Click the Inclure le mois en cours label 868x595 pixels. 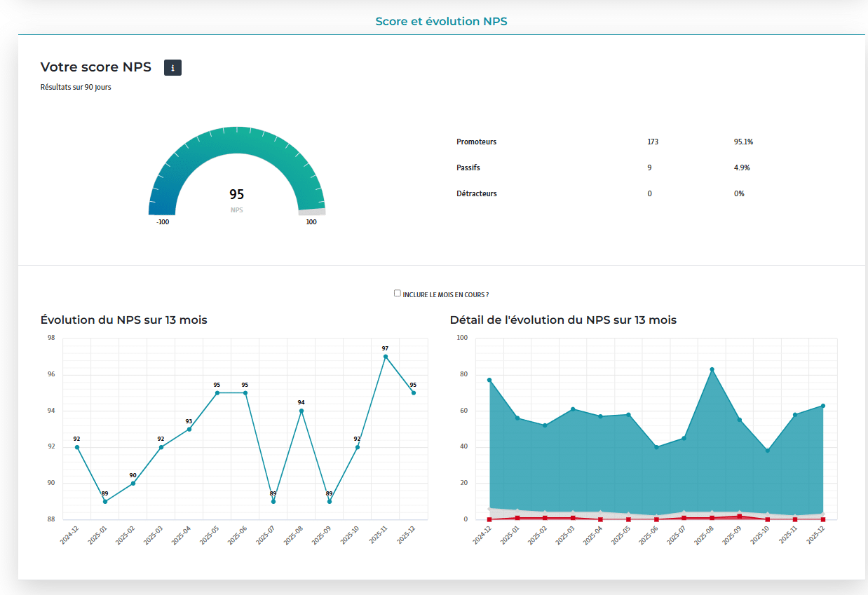coord(445,295)
